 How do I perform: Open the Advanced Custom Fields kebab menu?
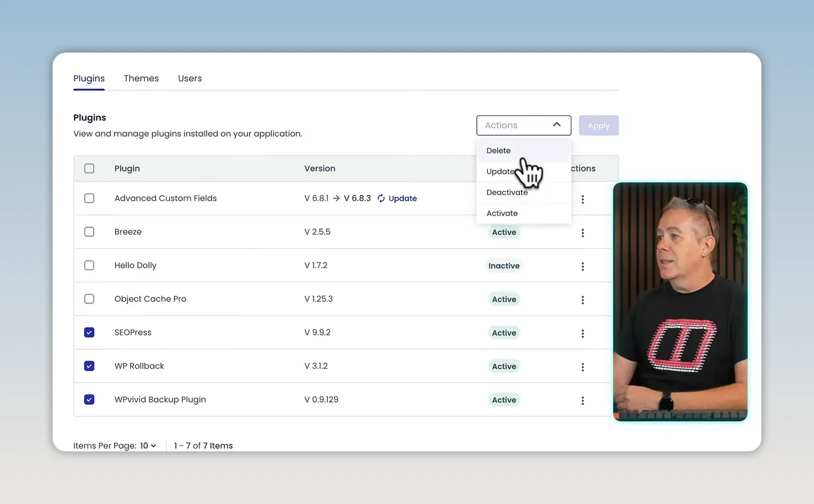click(583, 199)
